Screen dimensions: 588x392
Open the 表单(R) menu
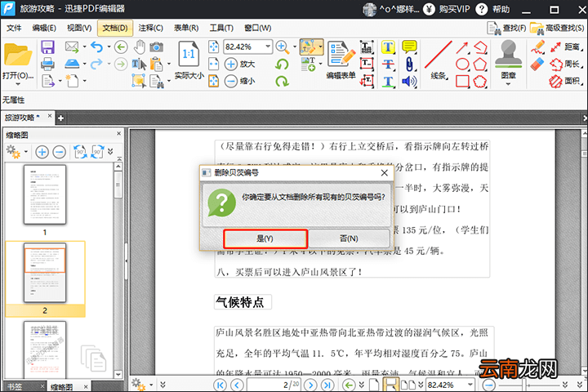point(186,28)
